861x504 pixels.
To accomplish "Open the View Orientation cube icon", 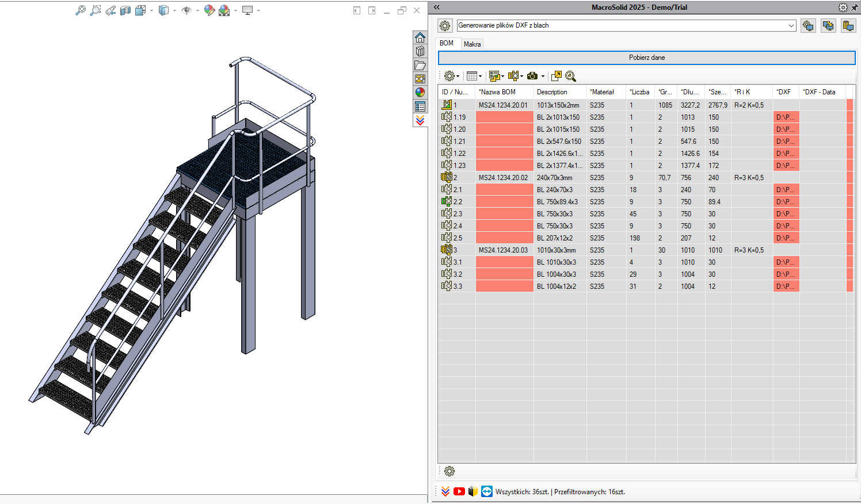I will tap(140, 10).
